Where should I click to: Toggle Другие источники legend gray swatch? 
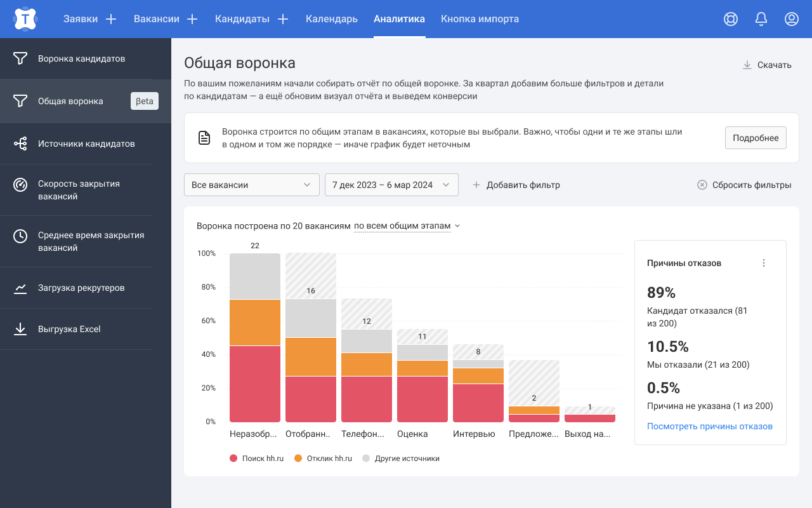coord(366,458)
